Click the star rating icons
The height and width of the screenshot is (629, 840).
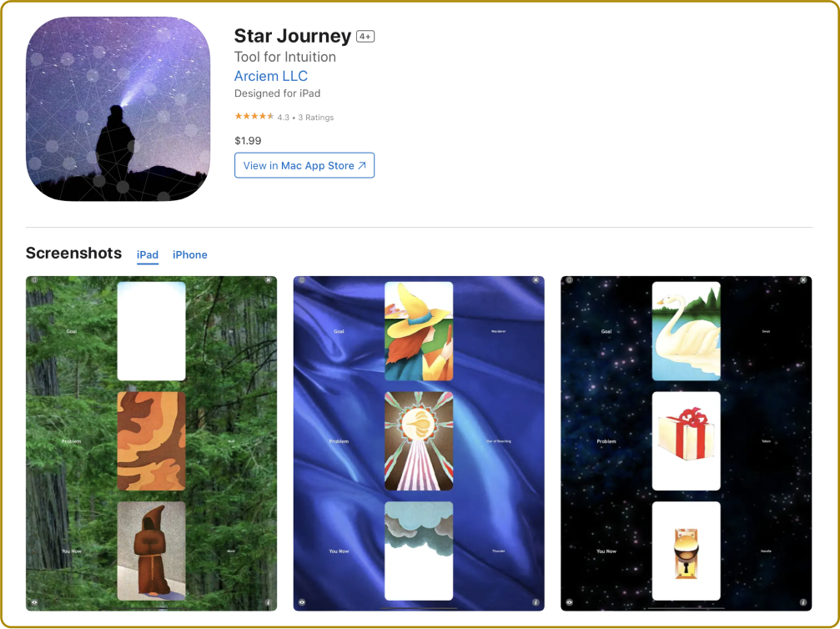(x=254, y=116)
